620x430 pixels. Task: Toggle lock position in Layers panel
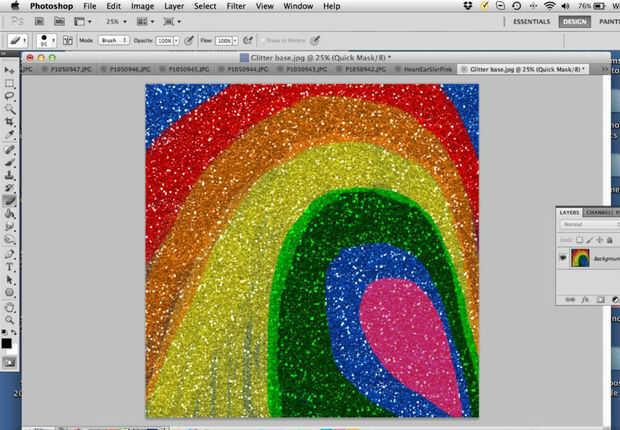pos(600,240)
